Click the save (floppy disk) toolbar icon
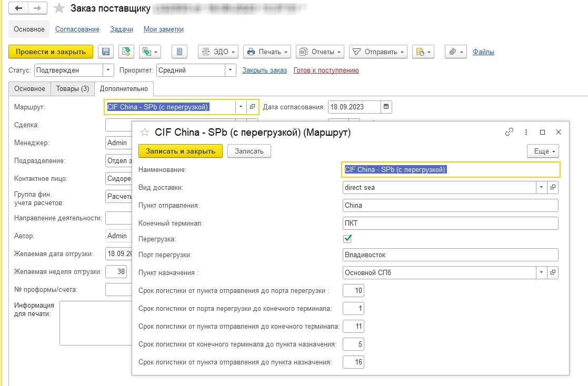The width and height of the screenshot is (588, 386). pos(106,52)
